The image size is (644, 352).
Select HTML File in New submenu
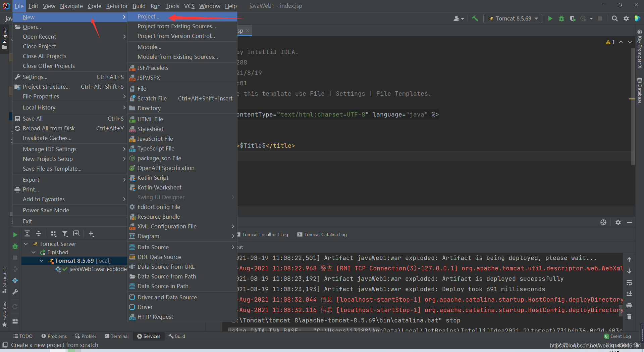(182, 119)
